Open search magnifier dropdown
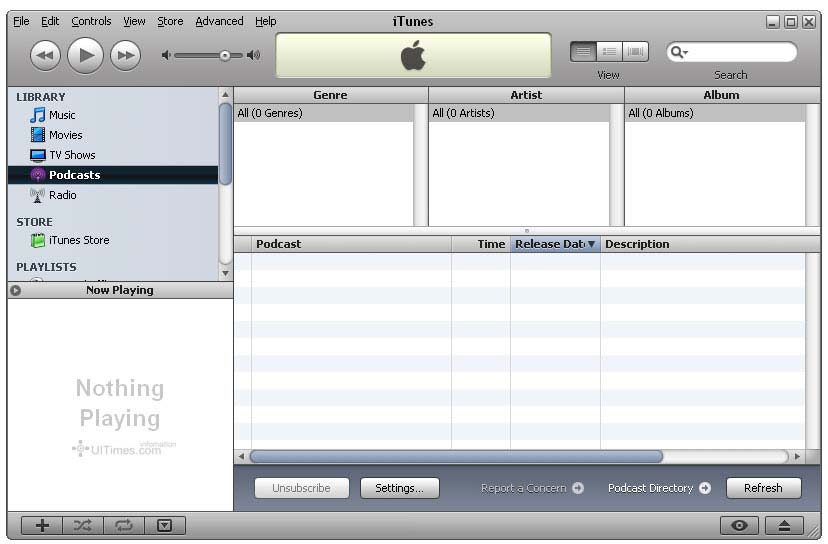Image resolution: width=828 pixels, height=544 pixels. coord(679,52)
